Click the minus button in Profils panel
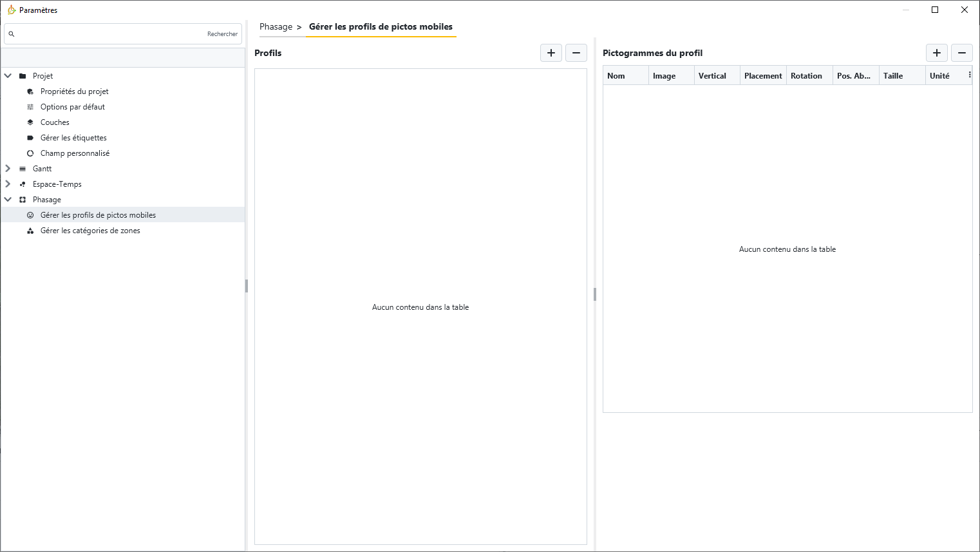The image size is (980, 552). pyautogui.click(x=576, y=53)
